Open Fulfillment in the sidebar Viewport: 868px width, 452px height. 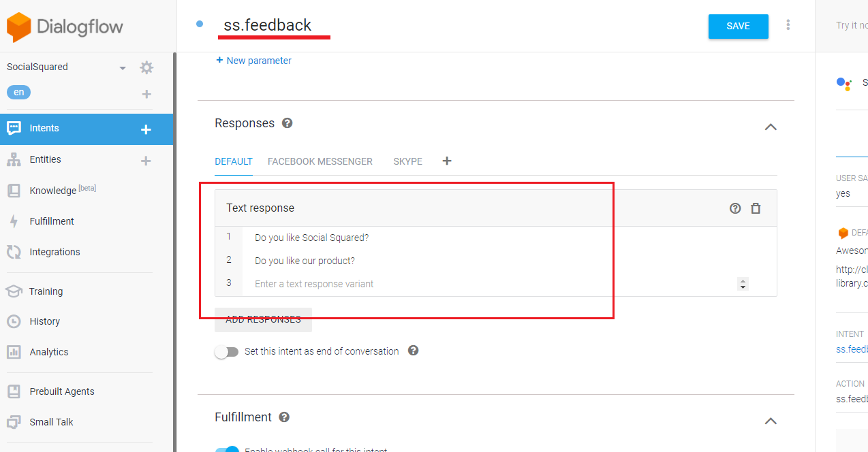click(52, 221)
